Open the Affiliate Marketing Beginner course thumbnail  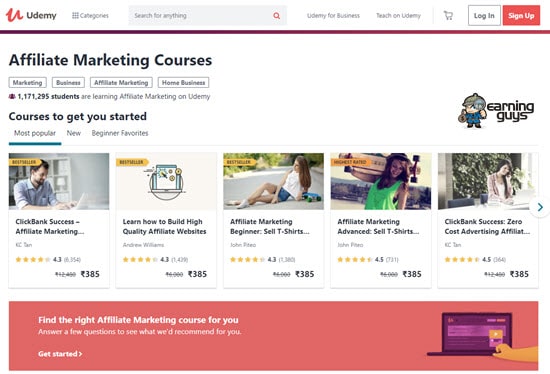274,181
